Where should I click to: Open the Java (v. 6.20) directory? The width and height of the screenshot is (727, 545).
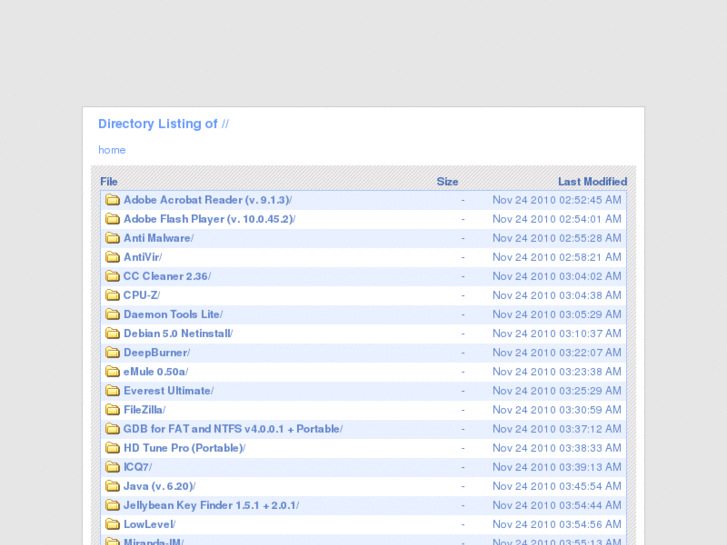click(159, 486)
